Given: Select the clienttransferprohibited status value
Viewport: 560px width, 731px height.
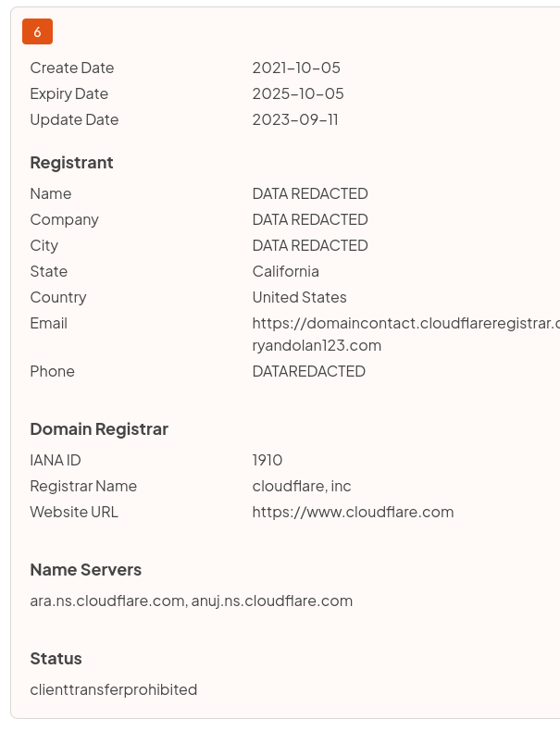Looking at the screenshot, I should pyautogui.click(x=114, y=689).
